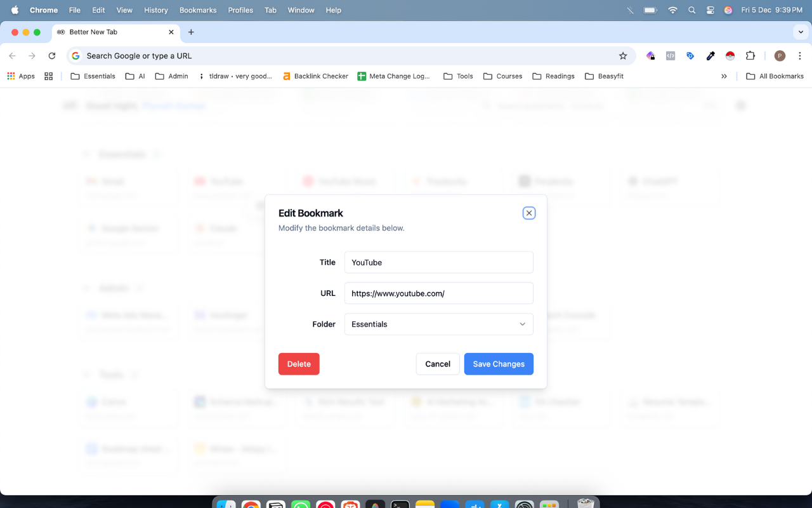Click the code snippet </> extension icon

(x=671, y=56)
